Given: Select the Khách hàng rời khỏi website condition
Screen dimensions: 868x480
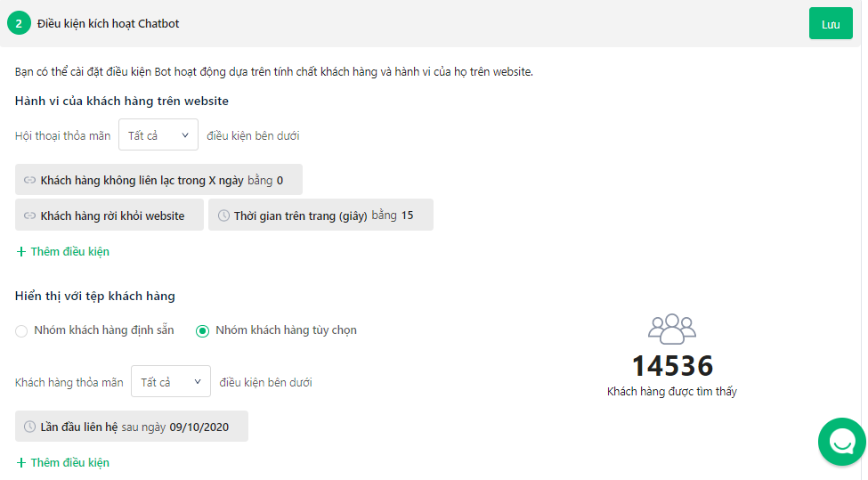Looking at the screenshot, I should [109, 215].
